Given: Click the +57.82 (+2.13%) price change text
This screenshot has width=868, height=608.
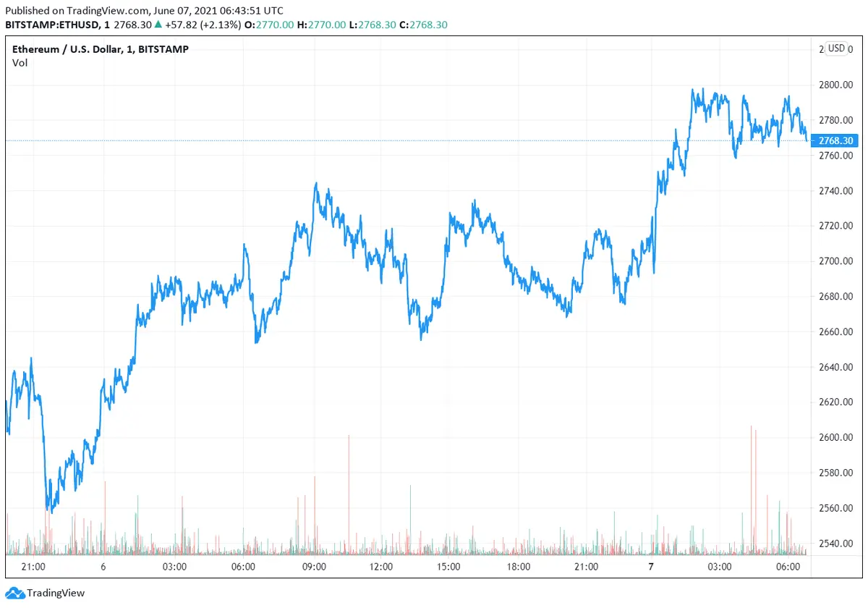Looking at the screenshot, I should pos(204,25).
